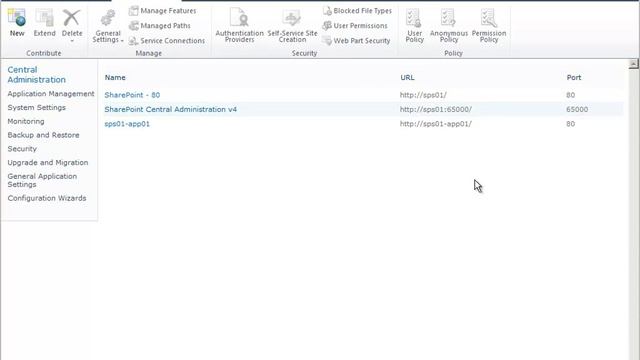Click the http://sps01/ URL cell
The height and width of the screenshot is (360, 640).
coord(423,95)
